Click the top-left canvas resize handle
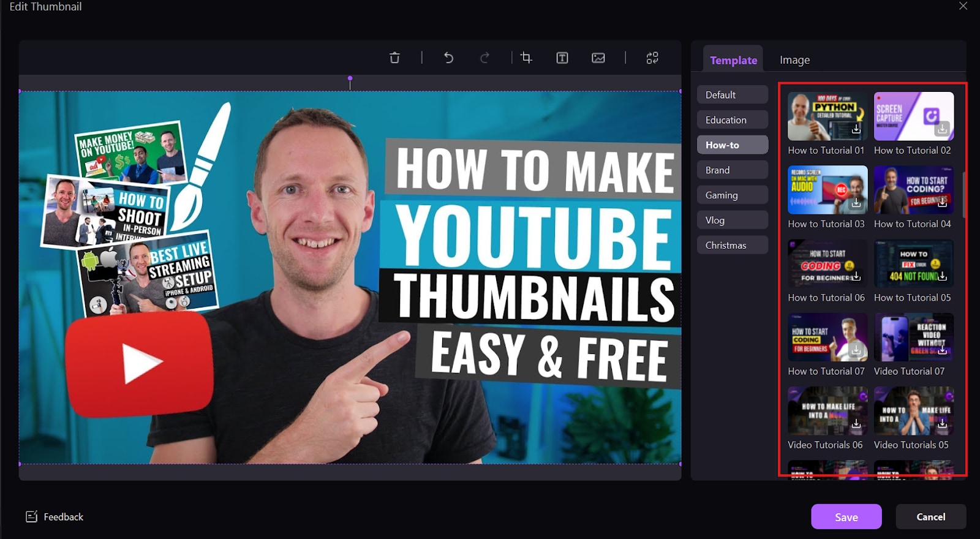 20,91
